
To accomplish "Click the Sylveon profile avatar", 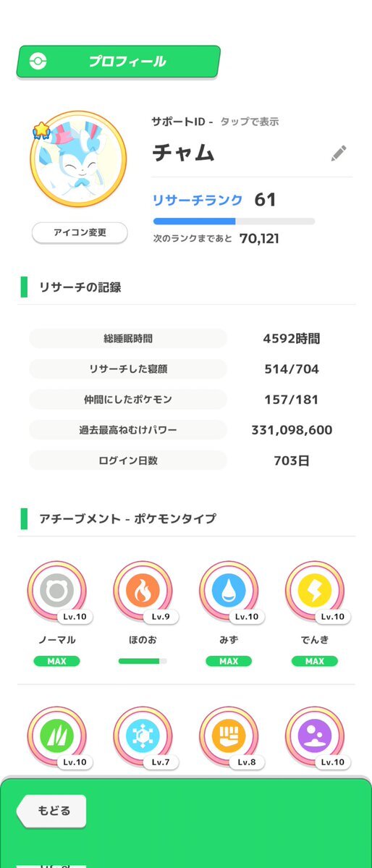I will pos(78,159).
